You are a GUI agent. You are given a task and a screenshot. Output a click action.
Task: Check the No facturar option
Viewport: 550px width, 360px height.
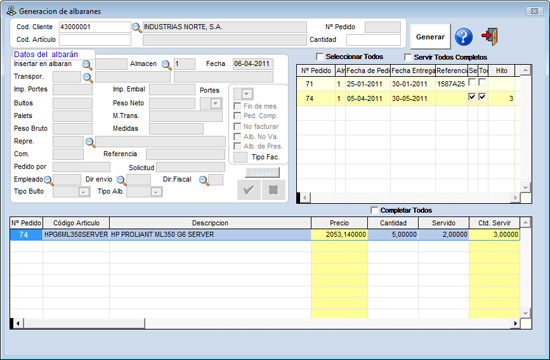coord(237,126)
